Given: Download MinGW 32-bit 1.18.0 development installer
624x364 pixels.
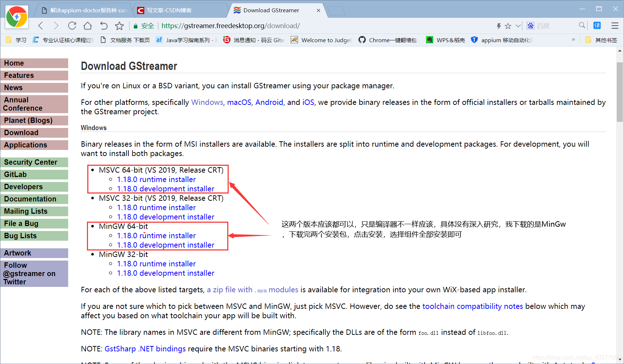Looking at the screenshot, I should click(x=166, y=273).
